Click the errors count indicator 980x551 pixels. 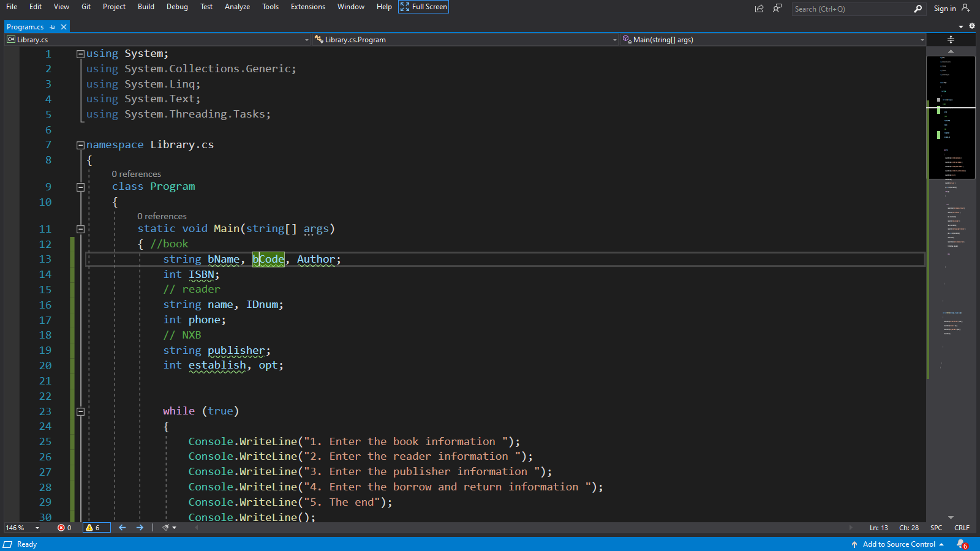pos(64,528)
